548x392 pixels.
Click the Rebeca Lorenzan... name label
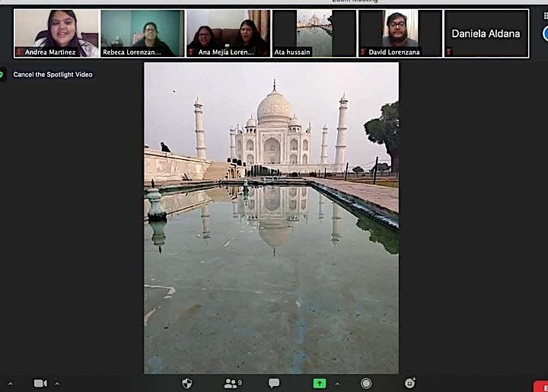click(132, 52)
